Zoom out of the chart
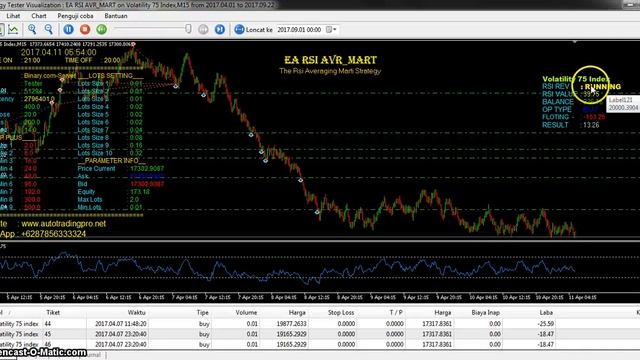This screenshot has width=640, height=360. pyautogui.click(x=49, y=29)
